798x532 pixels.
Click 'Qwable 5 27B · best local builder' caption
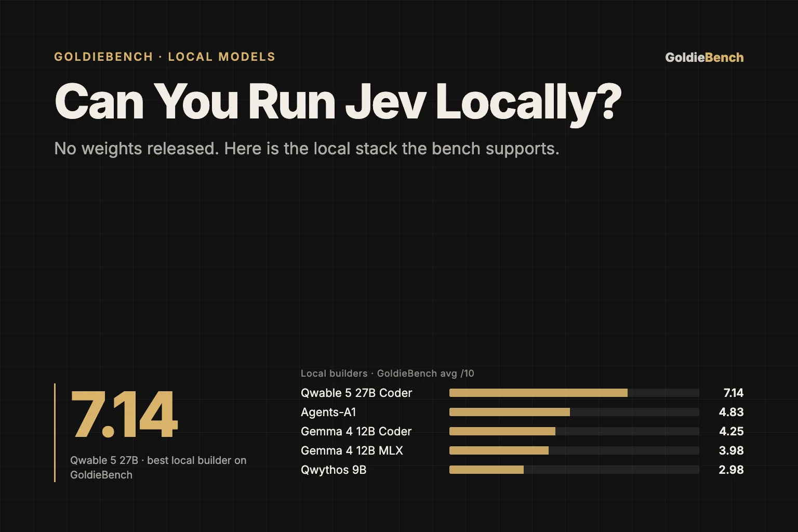coord(158,468)
